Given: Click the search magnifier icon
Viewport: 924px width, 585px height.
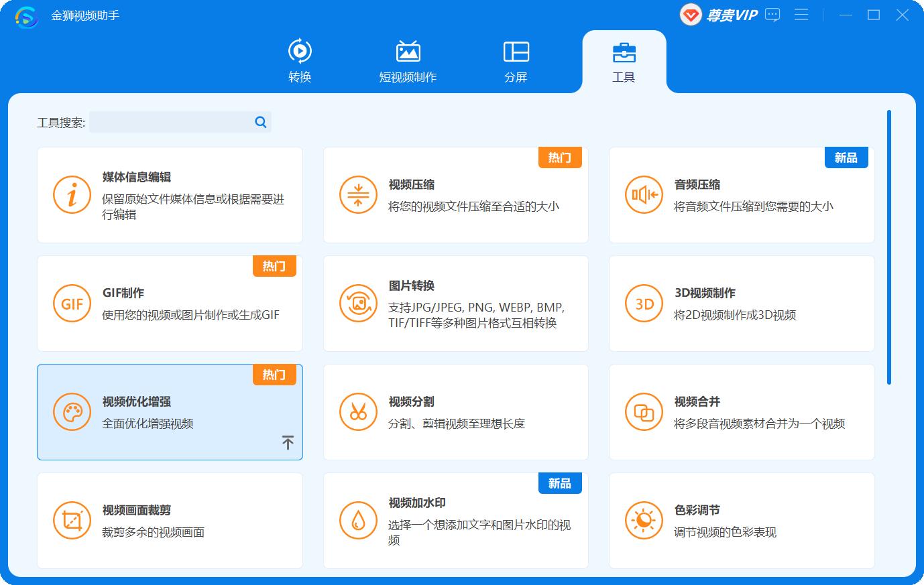Looking at the screenshot, I should (259, 122).
